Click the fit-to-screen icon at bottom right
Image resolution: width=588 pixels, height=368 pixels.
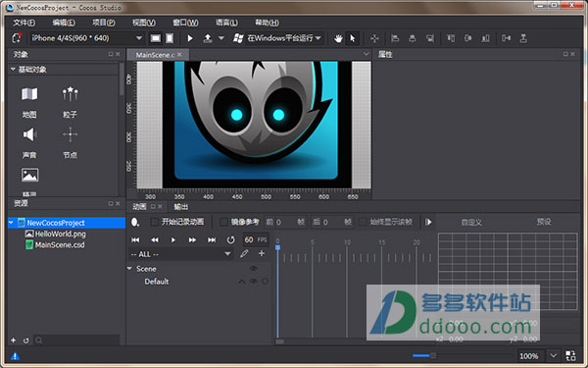click(x=570, y=355)
